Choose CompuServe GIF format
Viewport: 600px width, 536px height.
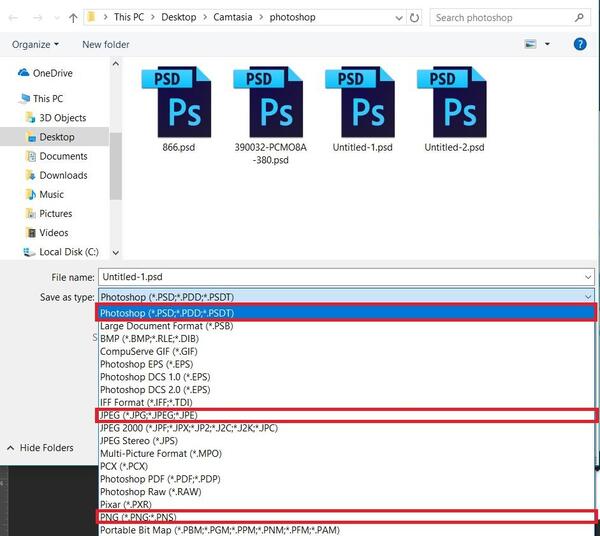pos(346,351)
